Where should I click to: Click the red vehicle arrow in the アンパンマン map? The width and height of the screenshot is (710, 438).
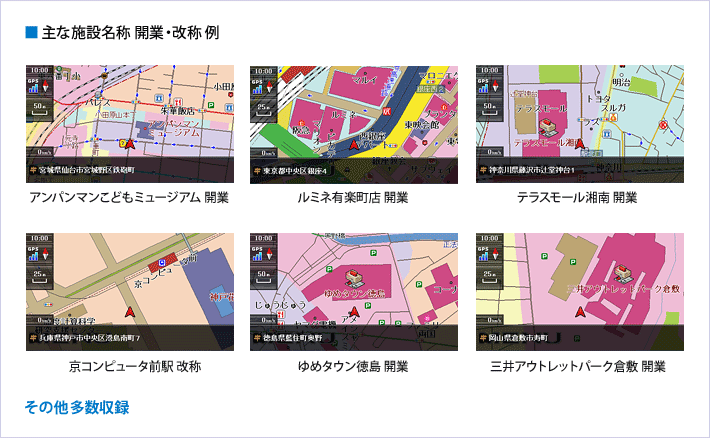[130, 144]
